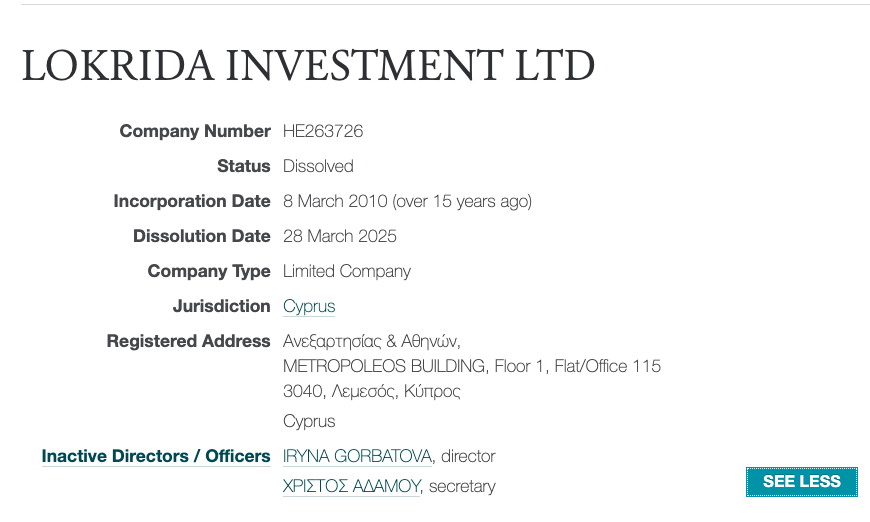Open director IRYNA GORBATOVA's profile

coord(357,456)
